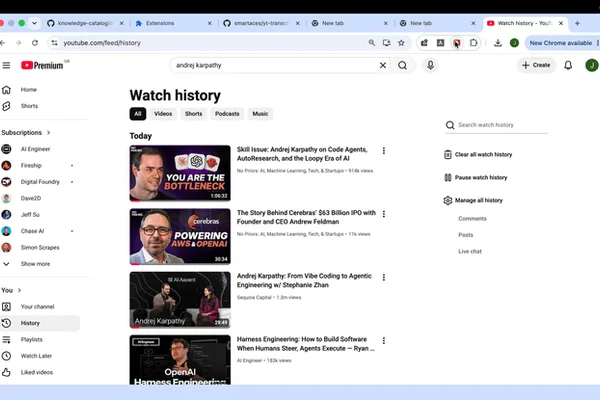The height and width of the screenshot is (400, 600).
Task: Open Playlists in the sidebar
Action: point(29,340)
